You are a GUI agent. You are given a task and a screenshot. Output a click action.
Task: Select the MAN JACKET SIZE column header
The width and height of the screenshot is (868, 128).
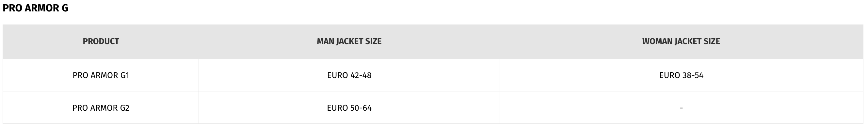[x=349, y=41]
